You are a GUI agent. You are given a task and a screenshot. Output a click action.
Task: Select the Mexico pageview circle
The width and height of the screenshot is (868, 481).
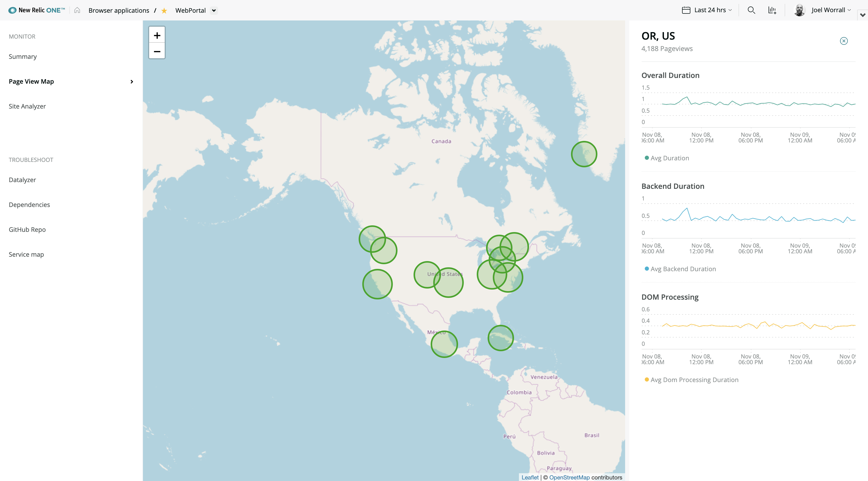tap(444, 344)
